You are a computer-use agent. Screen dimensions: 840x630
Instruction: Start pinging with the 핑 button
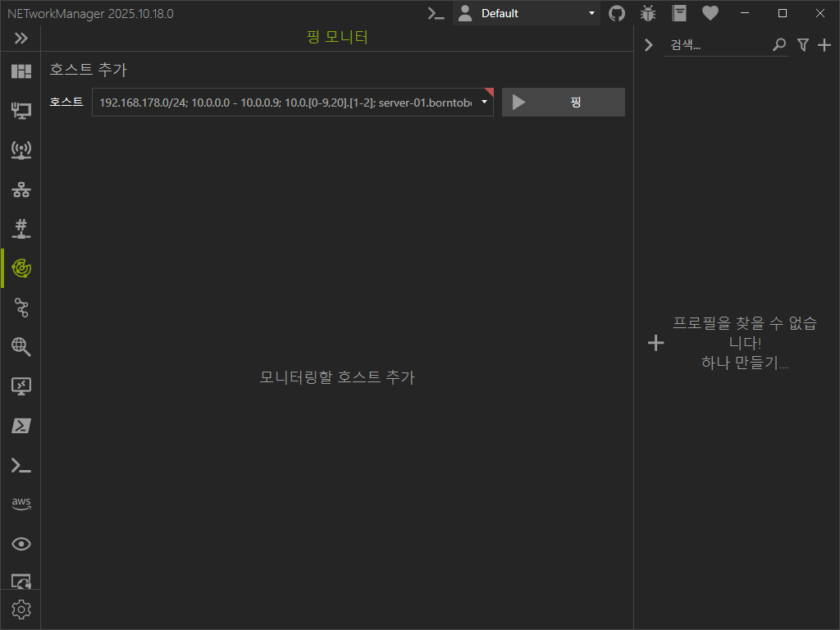(563, 103)
